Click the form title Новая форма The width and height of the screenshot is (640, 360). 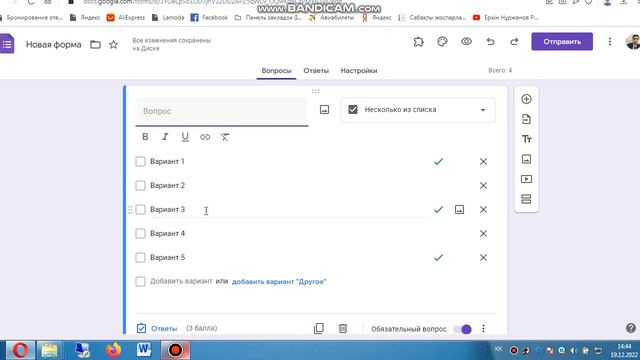tap(53, 44)
